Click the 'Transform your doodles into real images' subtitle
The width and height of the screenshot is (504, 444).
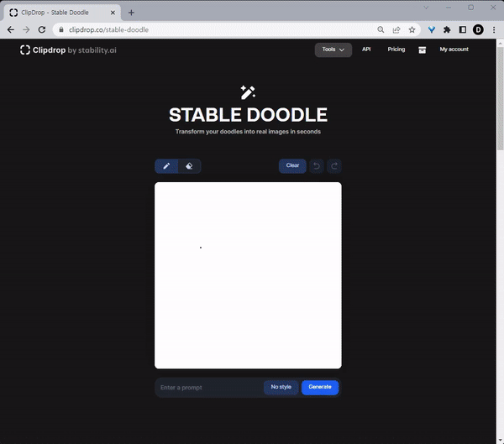248,132
